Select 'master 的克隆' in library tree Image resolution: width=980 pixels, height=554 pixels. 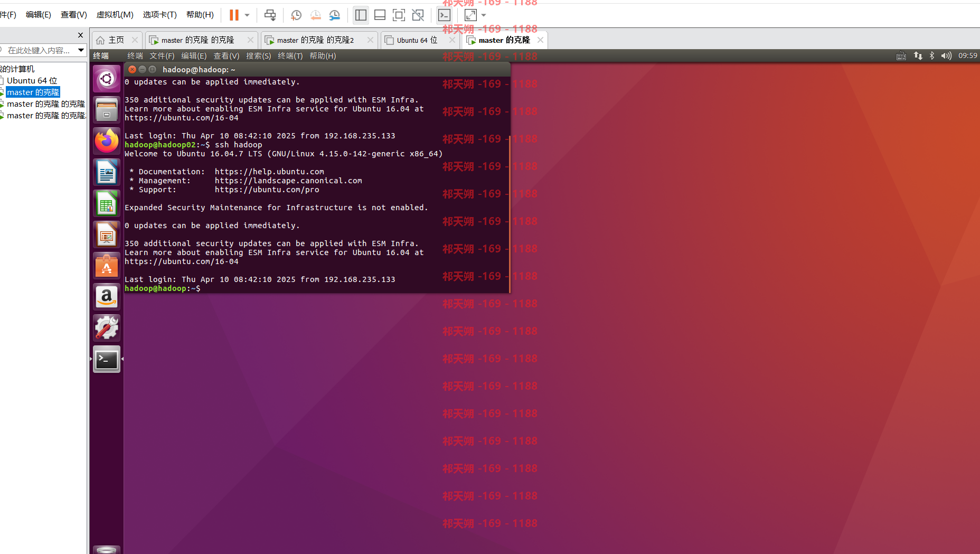pos(33,92)
